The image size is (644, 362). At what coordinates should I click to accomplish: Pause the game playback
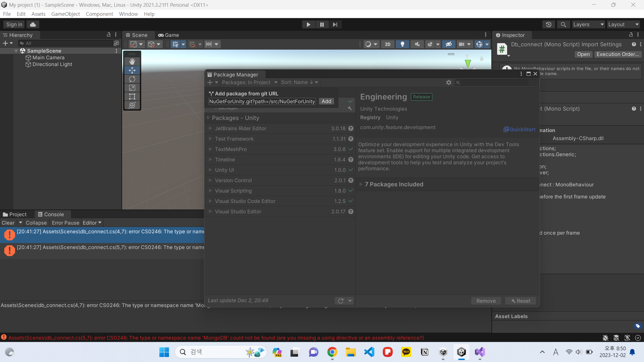click(322, 24)
